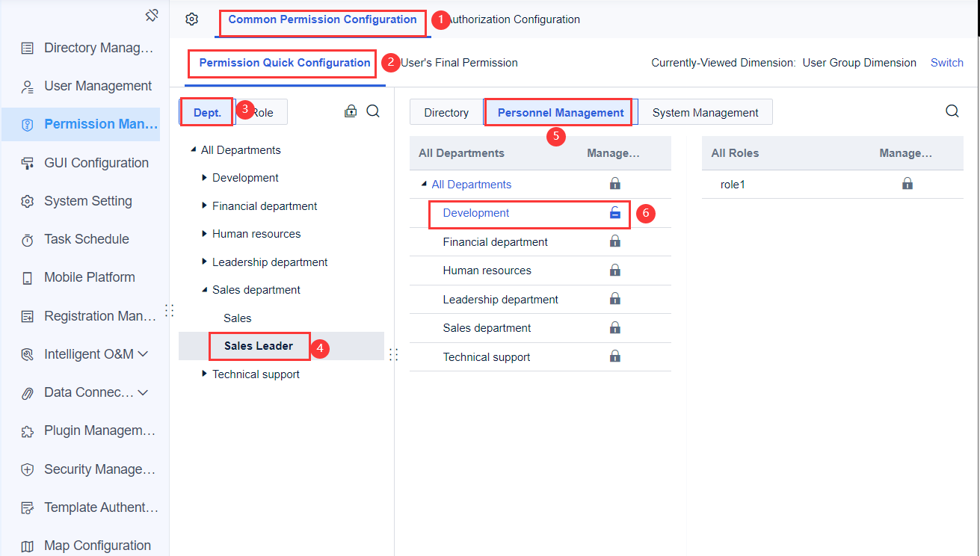Click the lock icon beside the Role tab
This screenshot has width=980, height=556.
351,110
